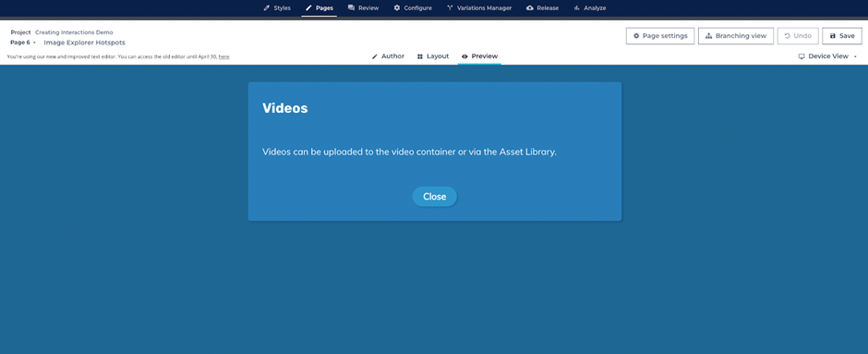The width and height of the screenshot is (868, 354).
Task: Click the Page settings button
Action: [x=660, y=36]
